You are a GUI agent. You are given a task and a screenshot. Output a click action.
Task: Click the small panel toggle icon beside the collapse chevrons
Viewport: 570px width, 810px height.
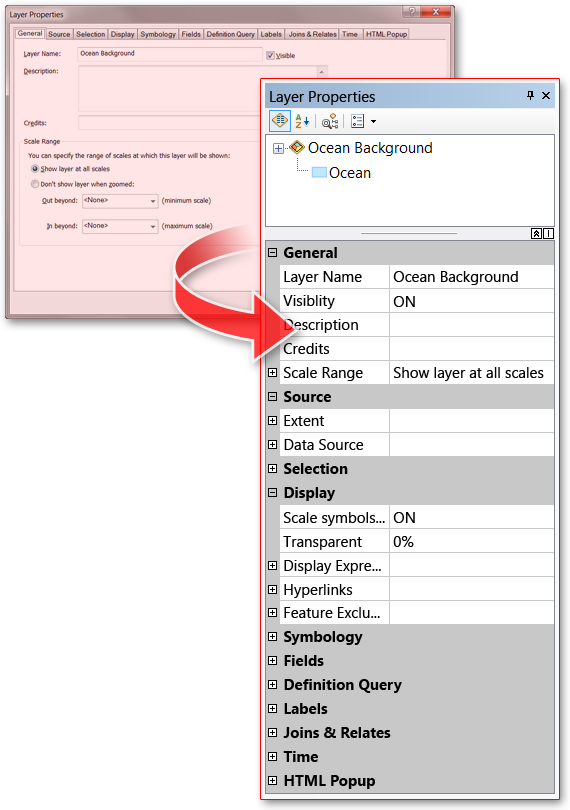click(x=548, y=233)
